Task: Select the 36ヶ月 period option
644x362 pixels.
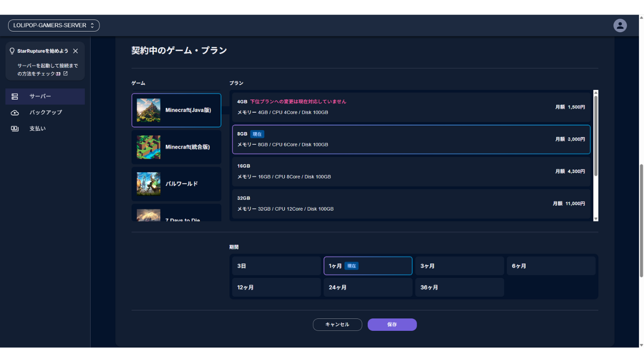Action: (x=459, y=288)
